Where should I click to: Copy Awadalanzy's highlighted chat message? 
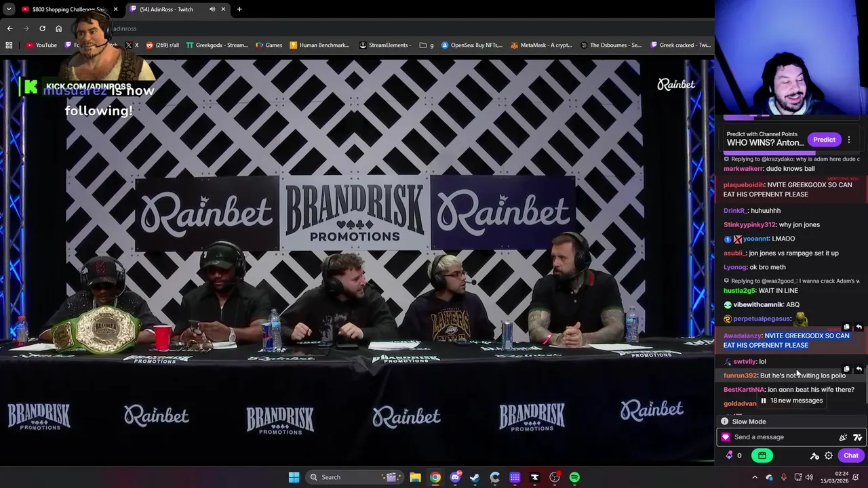click(x=846, y=327)
